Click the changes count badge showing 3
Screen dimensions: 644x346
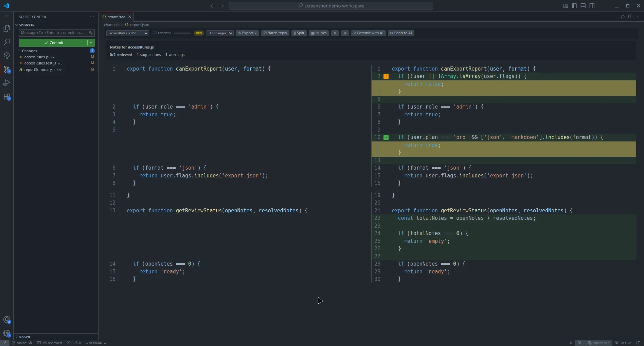click(92, 51)
